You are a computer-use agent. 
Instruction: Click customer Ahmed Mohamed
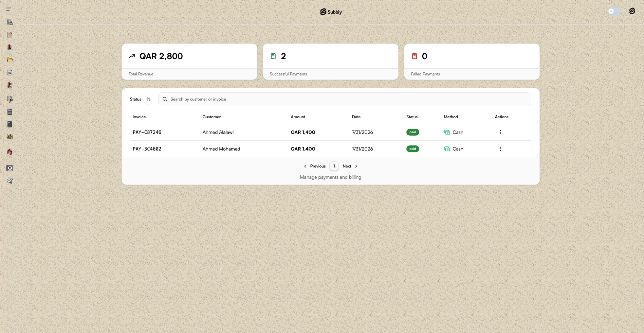tap(221, 149)
